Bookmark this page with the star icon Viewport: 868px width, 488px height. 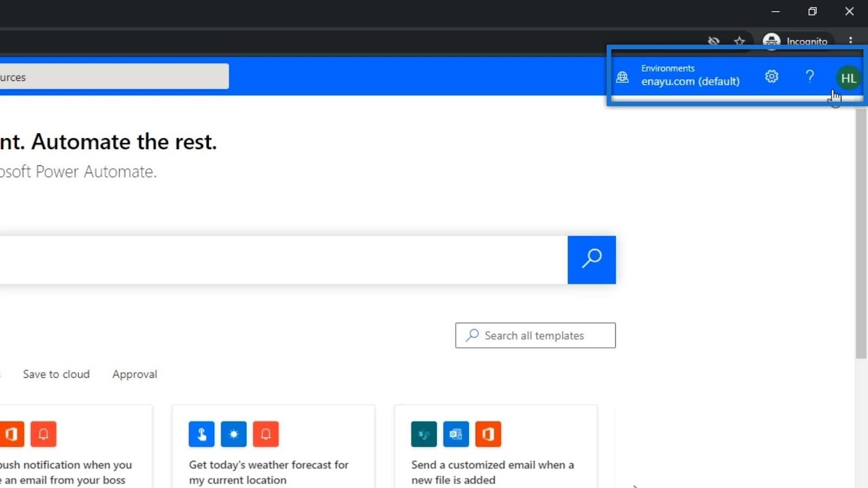pyautogui.click(x=739, y=41)
